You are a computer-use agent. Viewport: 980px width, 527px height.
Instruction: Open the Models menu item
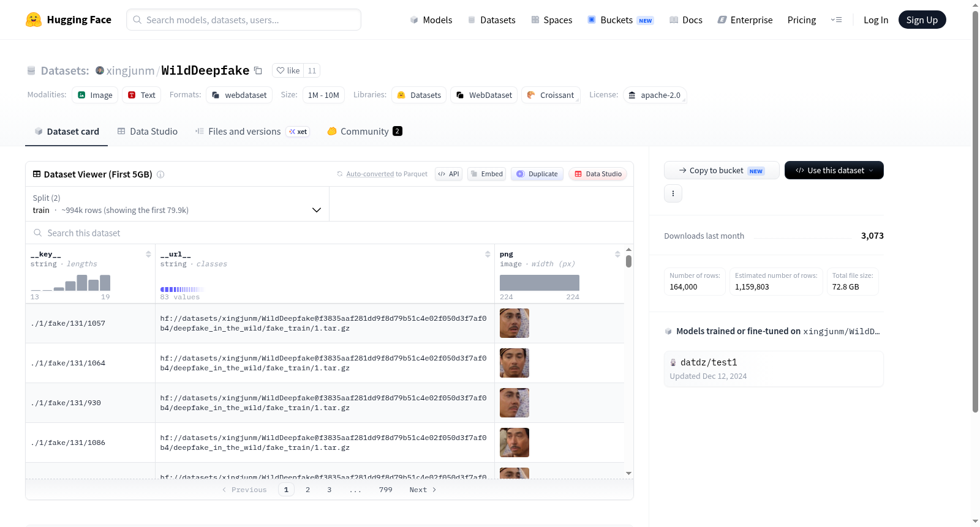[431, 20]
